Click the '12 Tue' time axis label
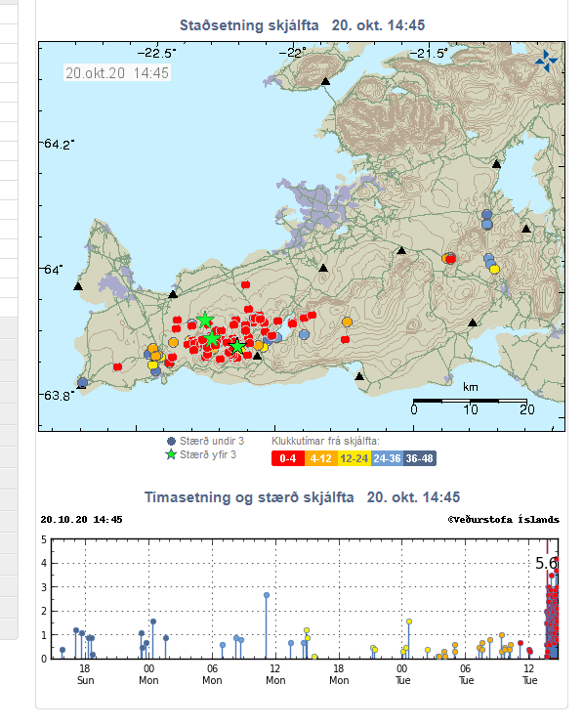584x728 pixels. point(529,674)
